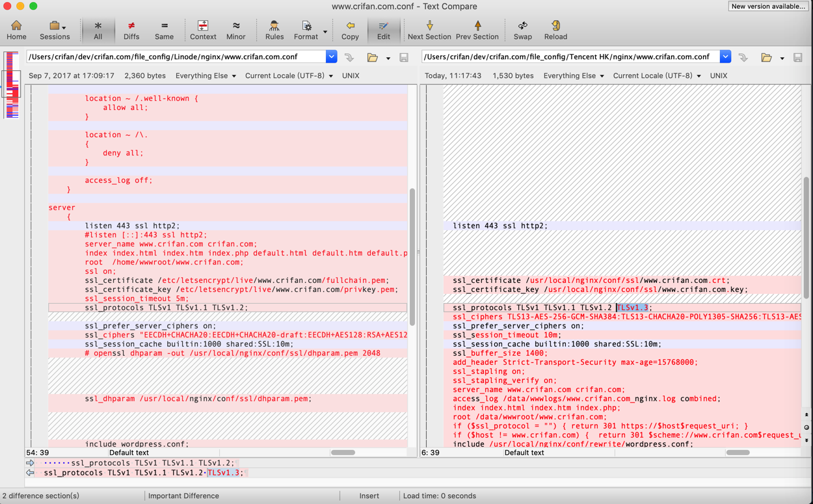Open the Sessions toolbar menu

[55, 30]
